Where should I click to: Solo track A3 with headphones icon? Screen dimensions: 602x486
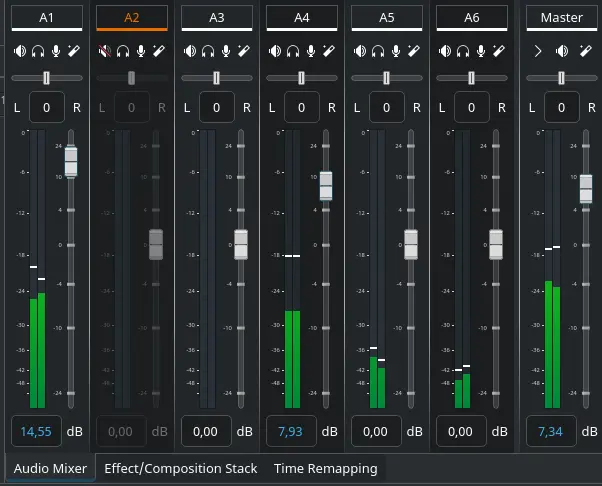click(x=209, y=51)
